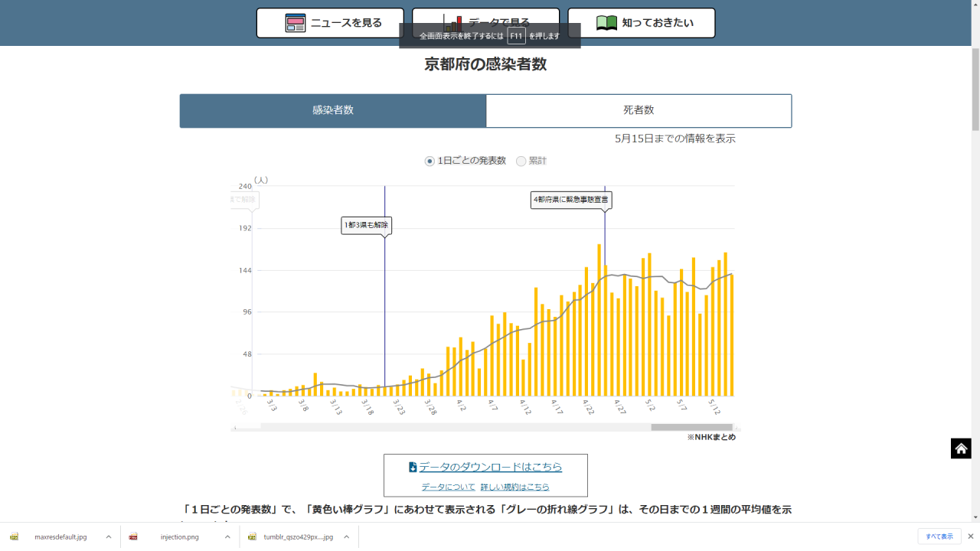Click the newspaper icon in ニュースを見る
Image resolution: width=980 pixels, height=551 pixels.
pyautogui.click(x=296, y=23)
